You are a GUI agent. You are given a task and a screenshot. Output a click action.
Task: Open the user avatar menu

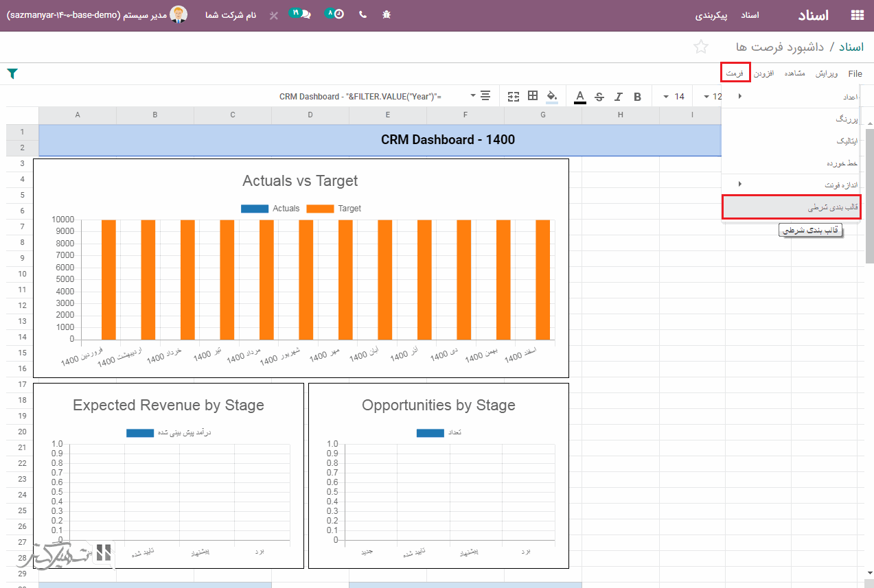pyautogui.click(x=178, y=14)
